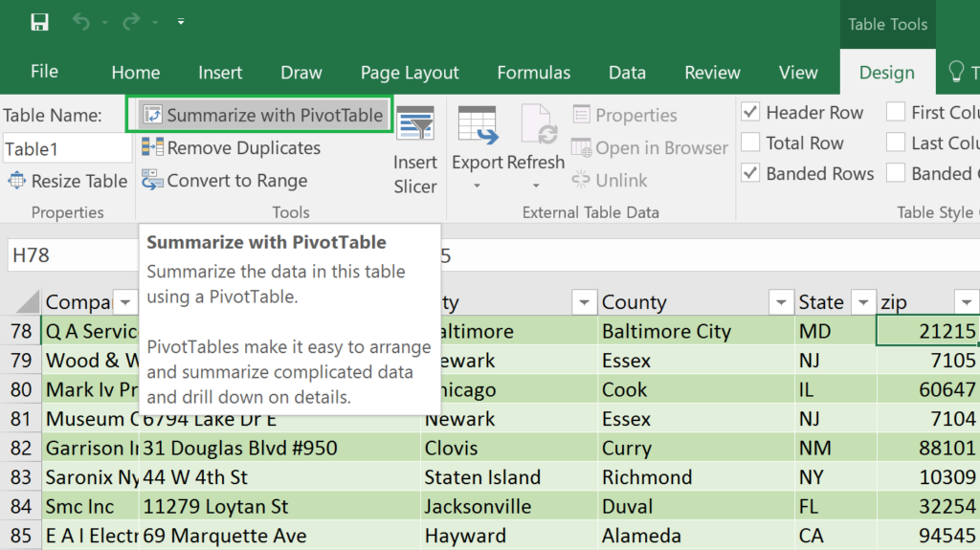Click the Select All corner triangle
The image size is (980, 550).
click(x=28, y=301)
